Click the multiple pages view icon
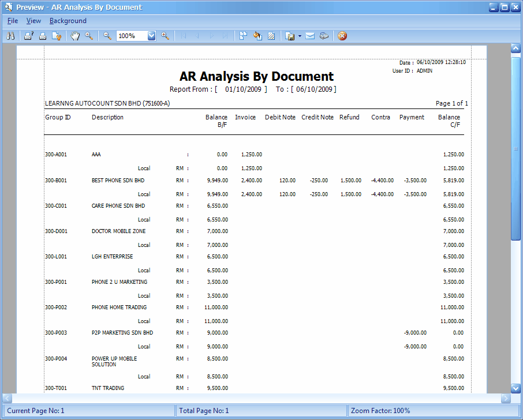The width and height of the screenshot is (523, 420). click(x=243, y=36)
